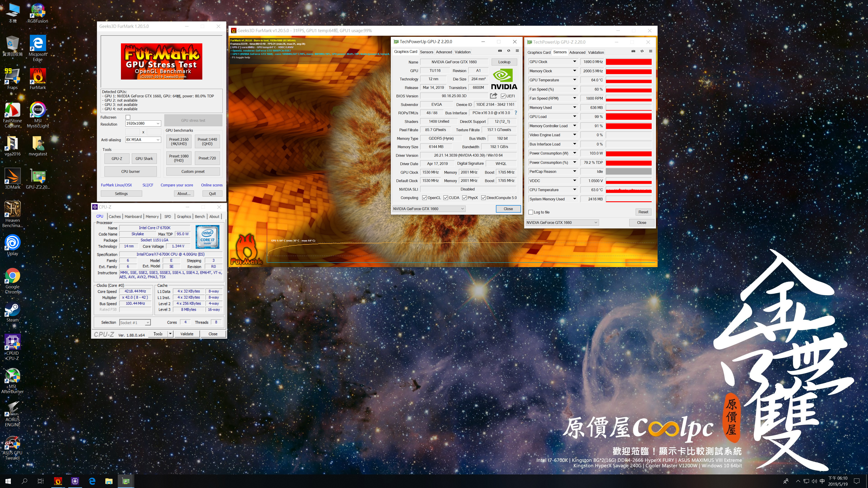Click the Lookup button in GPU-Z

504,62
